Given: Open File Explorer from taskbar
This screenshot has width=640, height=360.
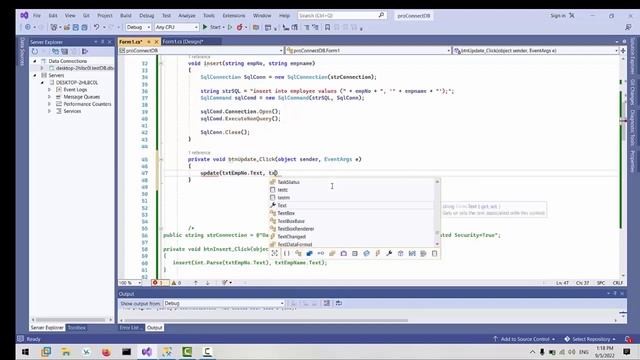Looking at the screenshot, I should coord(66,352).
